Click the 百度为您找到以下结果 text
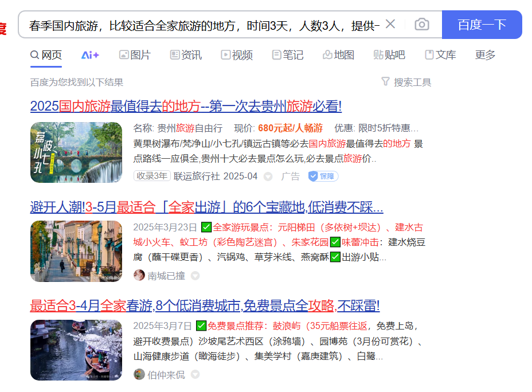 tap(77, 82)
